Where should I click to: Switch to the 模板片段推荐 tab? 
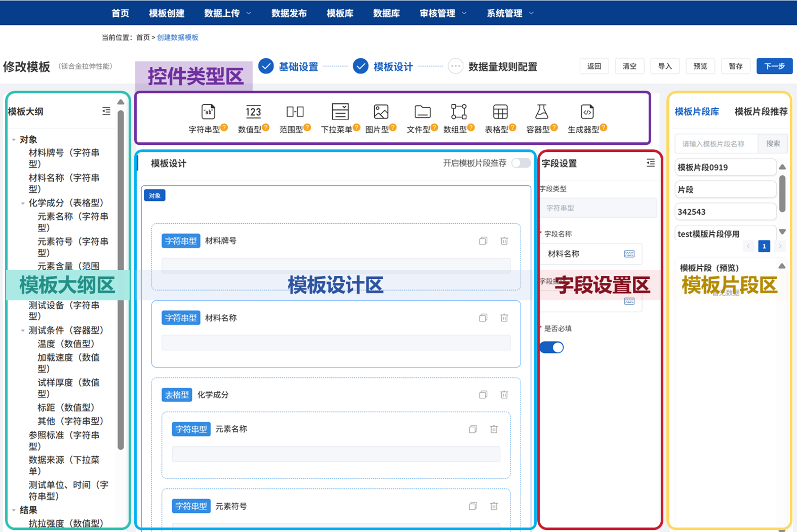tap(761, 112)
